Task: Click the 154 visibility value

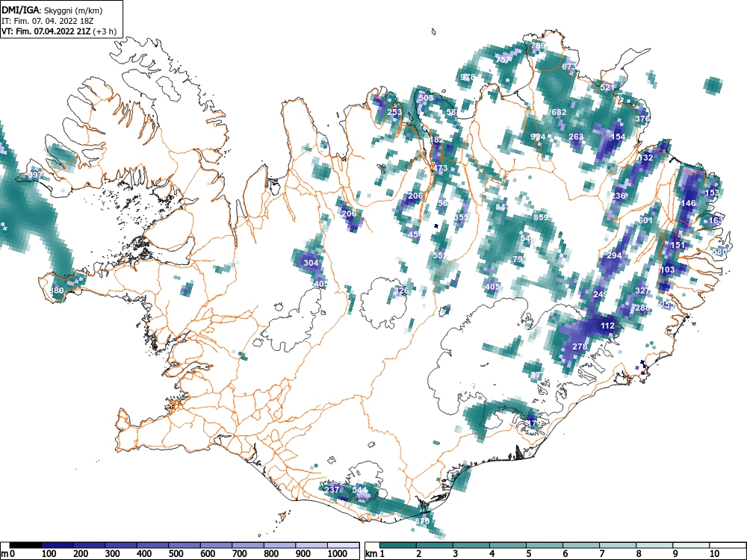Action: [618, 137]
